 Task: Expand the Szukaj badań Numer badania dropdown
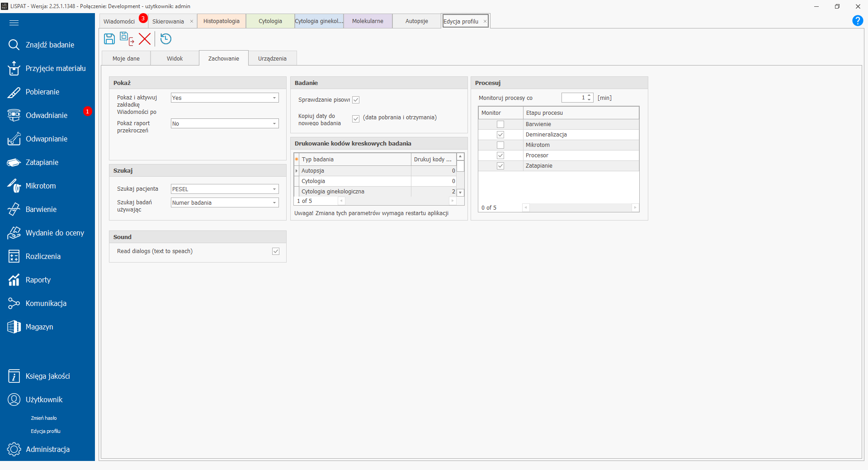coord(274,202)
